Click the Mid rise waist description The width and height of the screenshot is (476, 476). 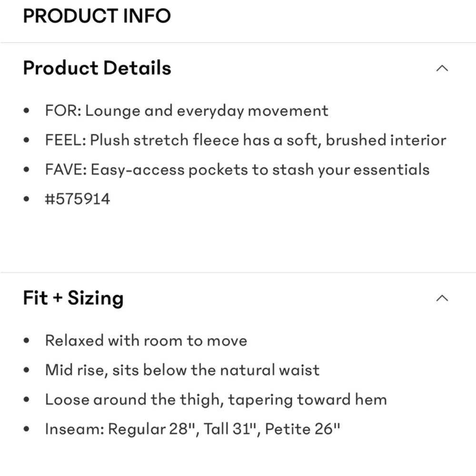(182, 370)
